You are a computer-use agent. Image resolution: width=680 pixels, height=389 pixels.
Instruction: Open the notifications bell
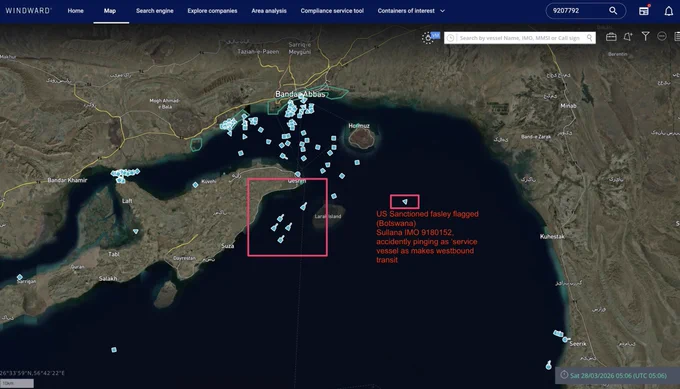[669, 11]
